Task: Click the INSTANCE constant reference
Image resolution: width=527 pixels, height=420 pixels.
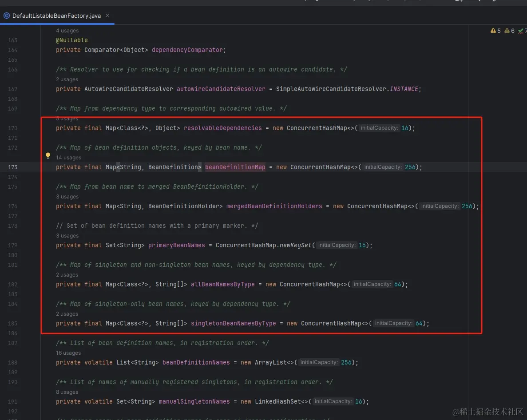Action: click(404, 89)
